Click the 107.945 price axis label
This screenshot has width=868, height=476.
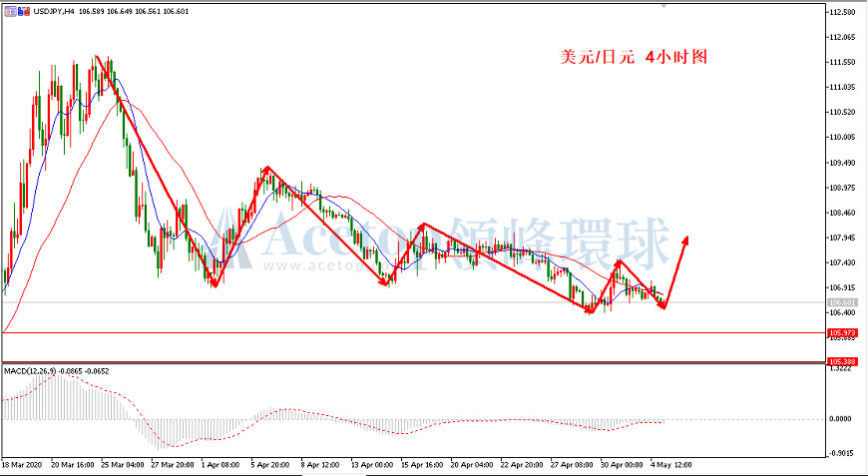(x=844, y=238)
